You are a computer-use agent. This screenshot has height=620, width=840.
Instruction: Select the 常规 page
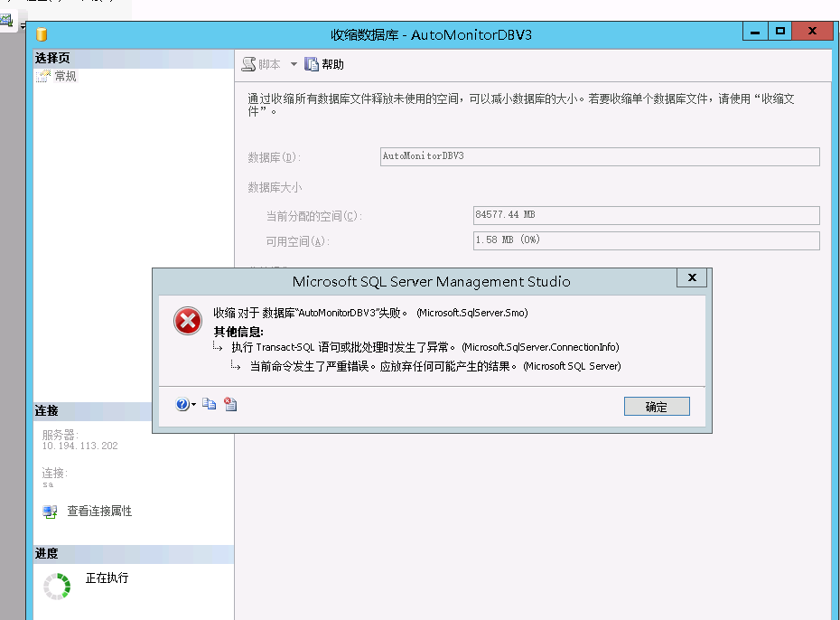[x=65, y=77]
